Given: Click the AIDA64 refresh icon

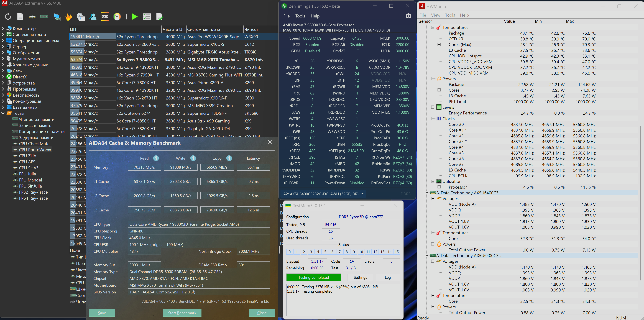Looking at the screenshot, I should pyautogui.click(x=8, y=17).
